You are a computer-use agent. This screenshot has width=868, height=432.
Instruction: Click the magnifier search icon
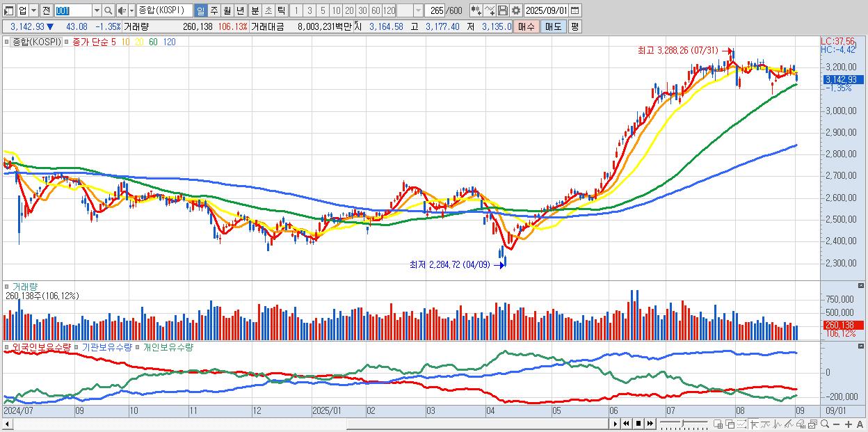point(108,10)
